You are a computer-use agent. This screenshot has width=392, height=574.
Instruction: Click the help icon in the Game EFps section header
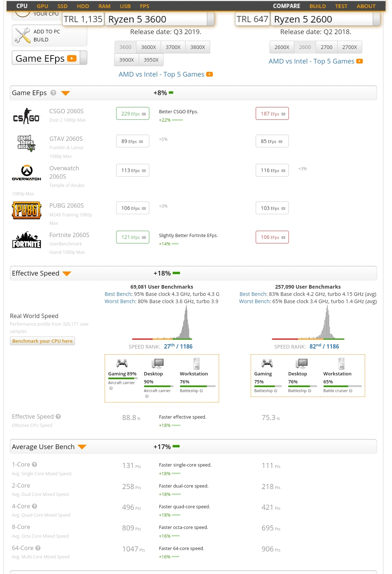[x=53, y=93]
